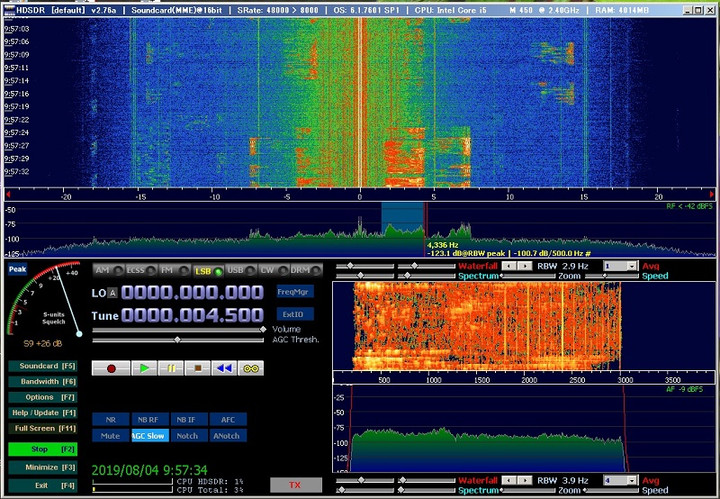
Task: Open the lower Avg dropdown next to RBW 3.9 Hz
Action: tap(621, 481)
